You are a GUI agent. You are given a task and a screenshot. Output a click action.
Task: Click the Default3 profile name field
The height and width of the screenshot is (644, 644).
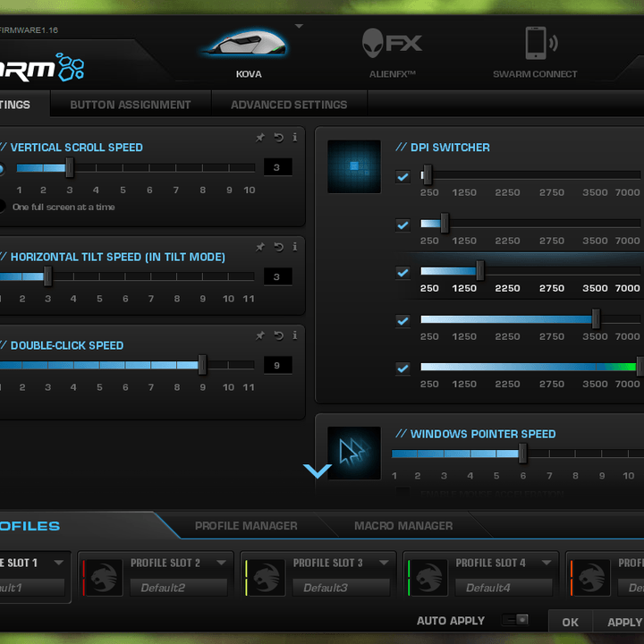341,588
